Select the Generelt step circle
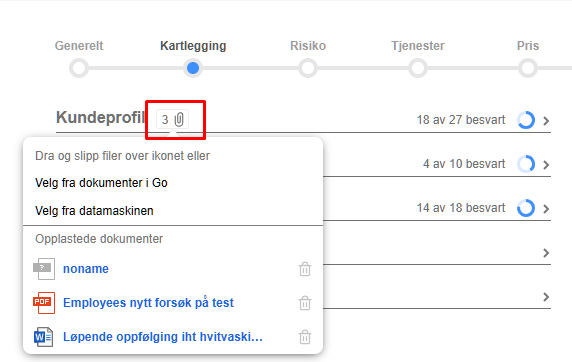572x362 pixels. [79, 68]
